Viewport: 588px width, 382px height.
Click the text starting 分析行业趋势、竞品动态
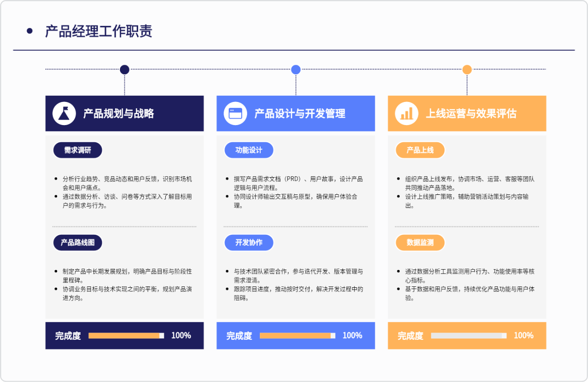pyautogui.click(x=127, y=183)
